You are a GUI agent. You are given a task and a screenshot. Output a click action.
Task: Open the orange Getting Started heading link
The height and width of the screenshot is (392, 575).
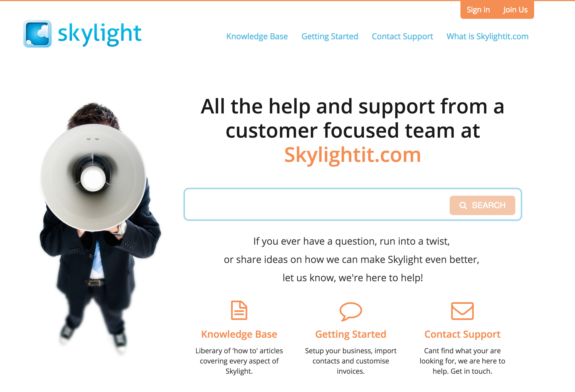[351, 334]
